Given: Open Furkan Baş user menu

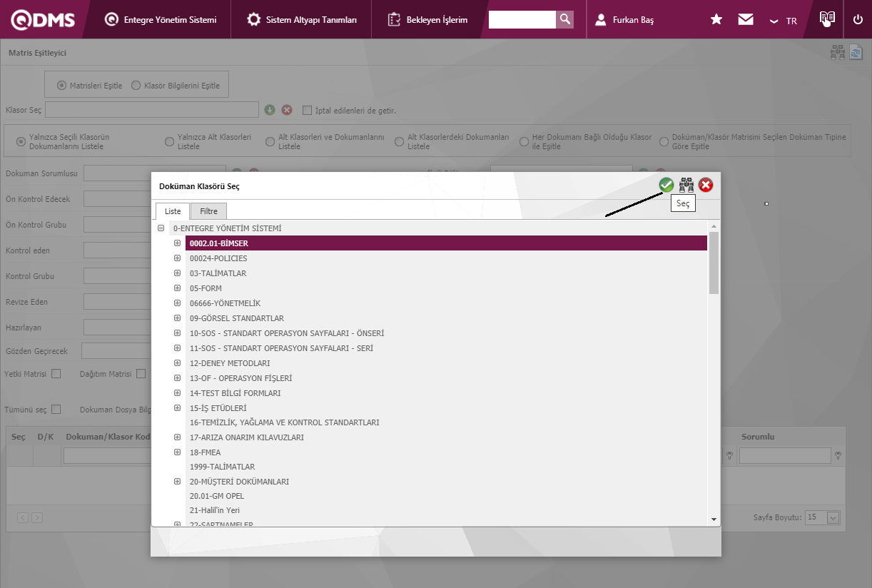Looking at the screenshot, I should [x=624, y=20].
